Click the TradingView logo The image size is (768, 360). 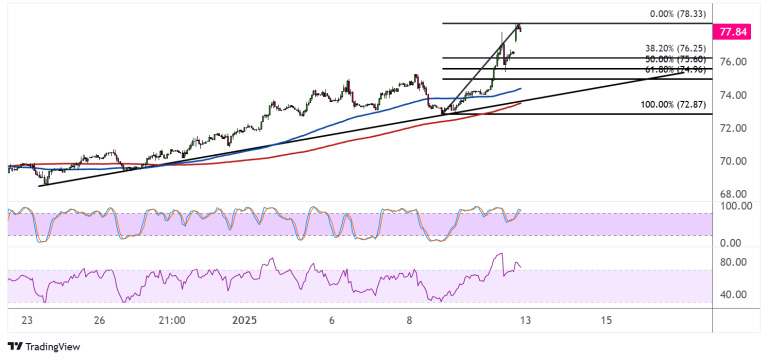(45, 346)
